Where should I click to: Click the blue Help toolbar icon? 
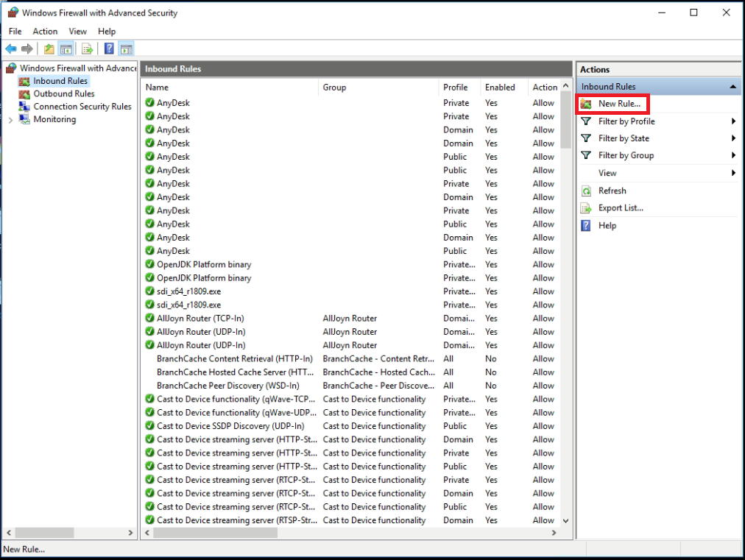point(109,49)
